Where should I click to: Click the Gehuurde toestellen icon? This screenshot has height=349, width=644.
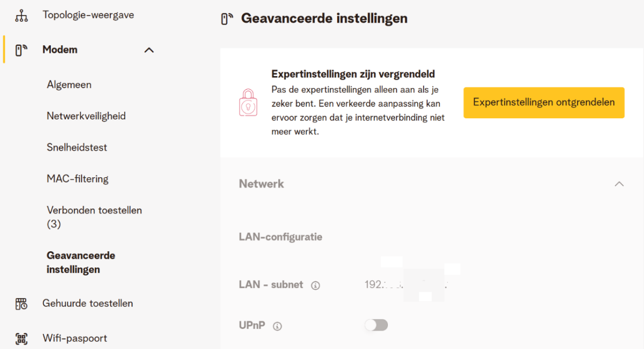click(21, 304)
